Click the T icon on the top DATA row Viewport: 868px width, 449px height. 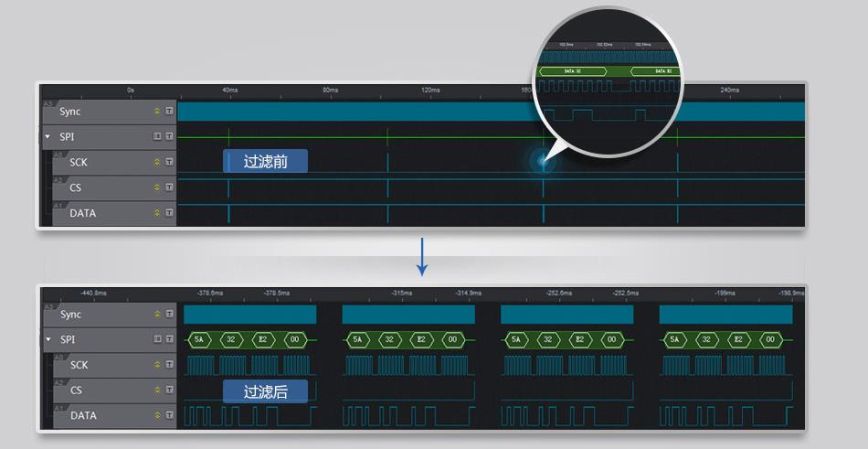(x=169, y=213)
